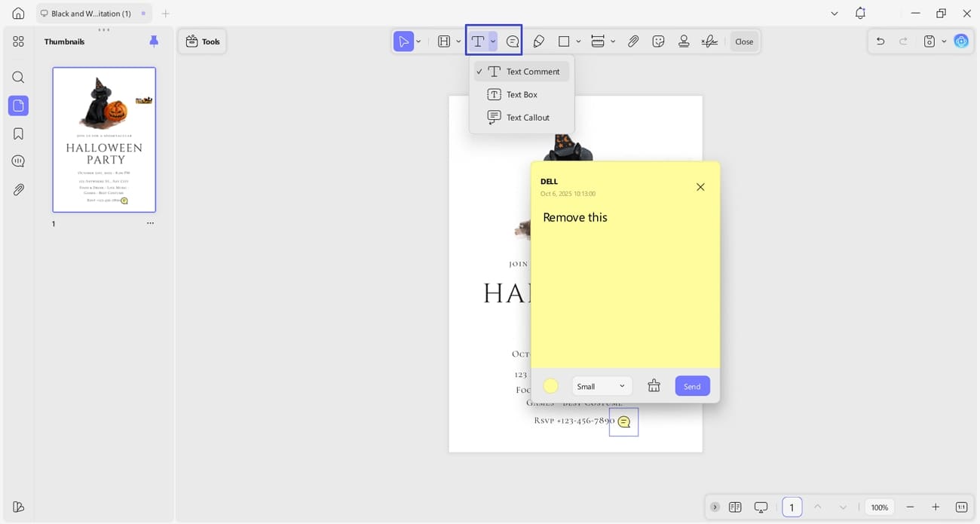This screenshot has width=980, height=524.
Task: Open the Small font size dropdown
Action: (x=601, y=385)
